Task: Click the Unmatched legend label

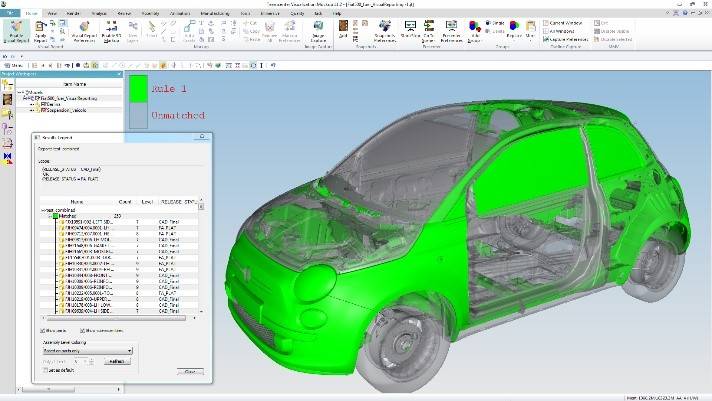Action: point(178,115)
